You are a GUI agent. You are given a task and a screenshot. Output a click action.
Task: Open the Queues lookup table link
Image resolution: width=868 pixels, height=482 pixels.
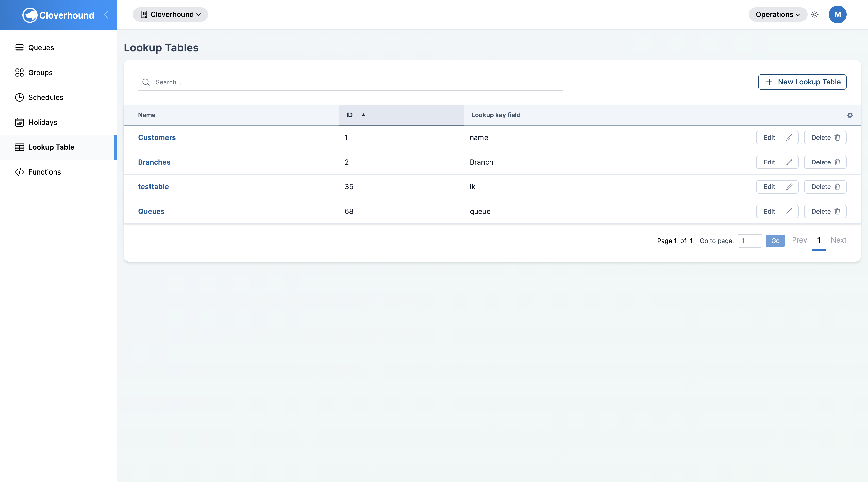coord(151,212)
